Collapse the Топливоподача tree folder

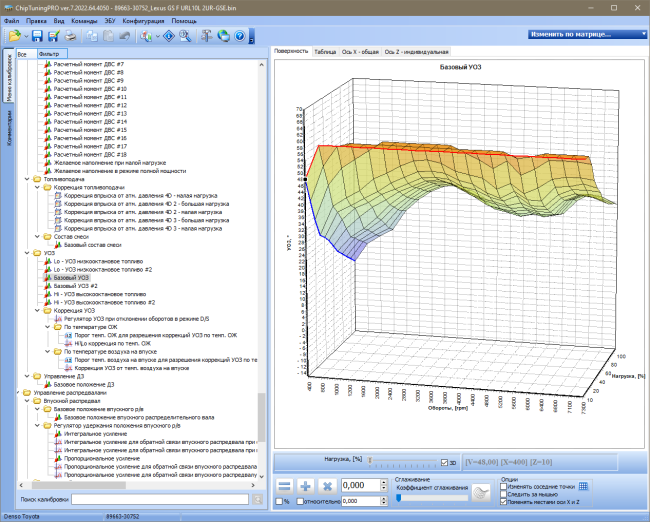coord(27,179)
